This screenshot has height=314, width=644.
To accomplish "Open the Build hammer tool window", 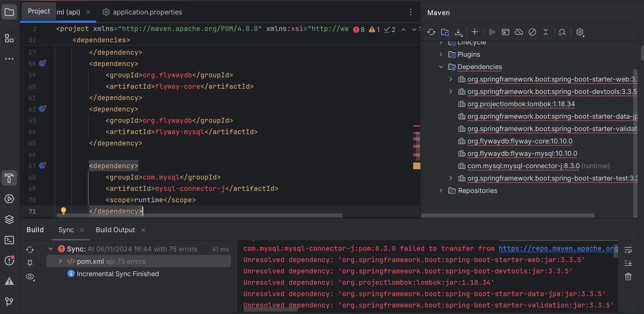I will pos(9,178).
